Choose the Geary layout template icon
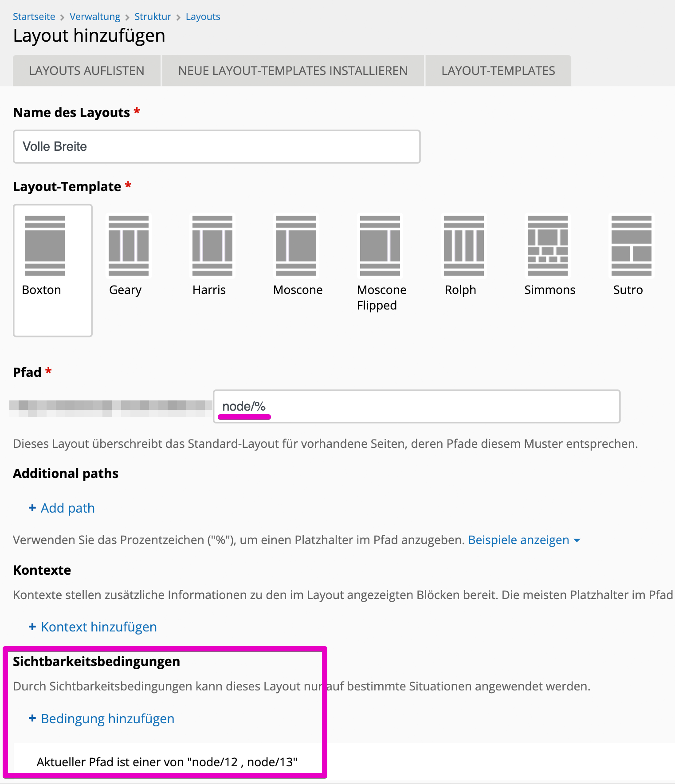Screen dimensions: 675x784 129,246
